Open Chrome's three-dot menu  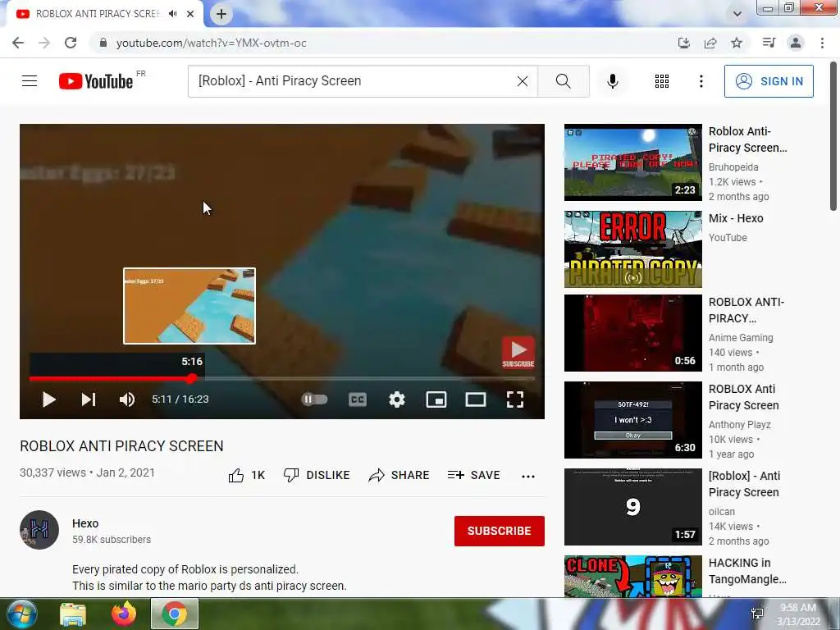click(822, 43)
